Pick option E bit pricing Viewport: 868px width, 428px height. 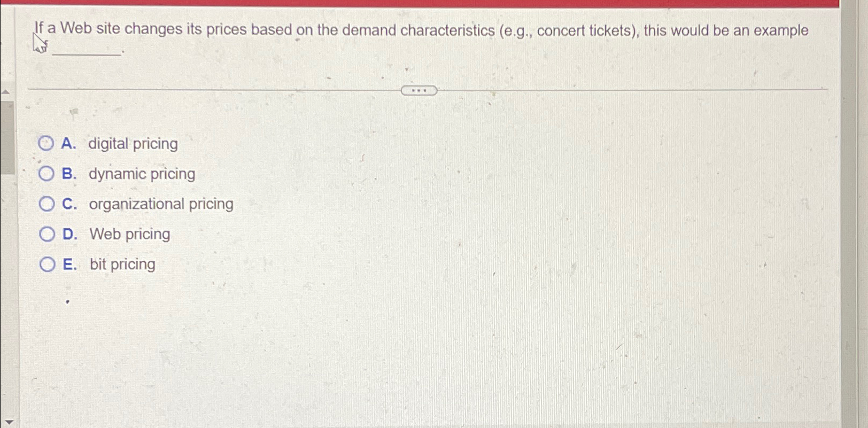[47, 263]
